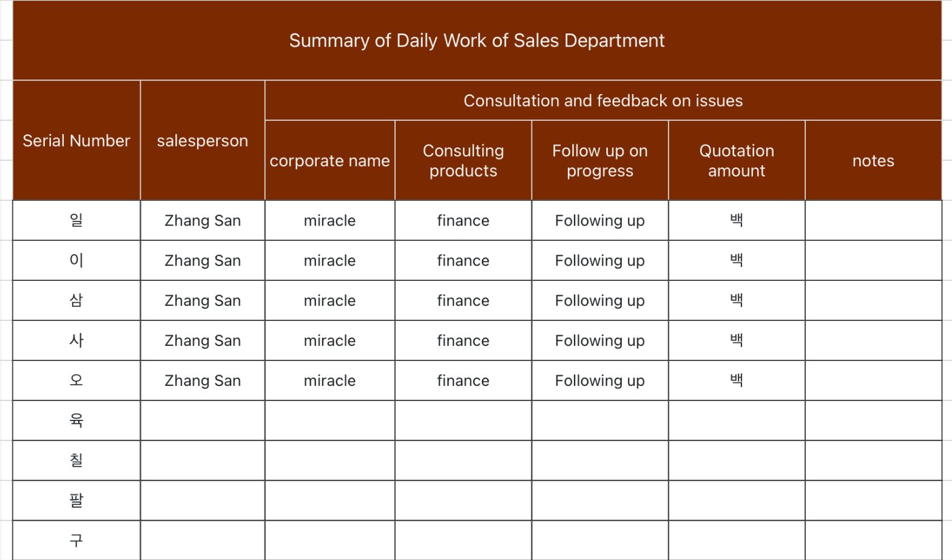Select the salesperson header cell
Image resolution: width=952 pixels, height=560 pixels.
(203, 141)
